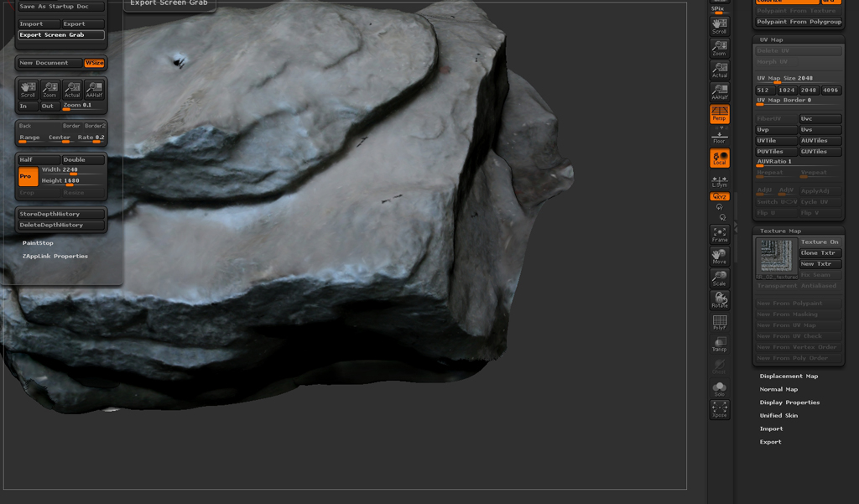Expand ZAppLink Properties submenu
Image resolution: width=859 pixels, height=504 pixels.
tap(55, 257)
